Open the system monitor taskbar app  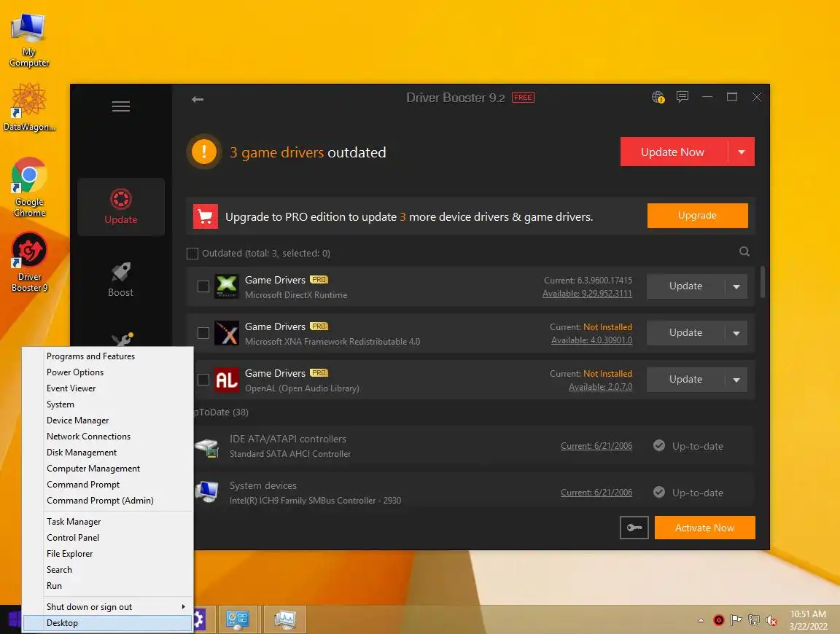pyautogui.click(x=284, y=619)
